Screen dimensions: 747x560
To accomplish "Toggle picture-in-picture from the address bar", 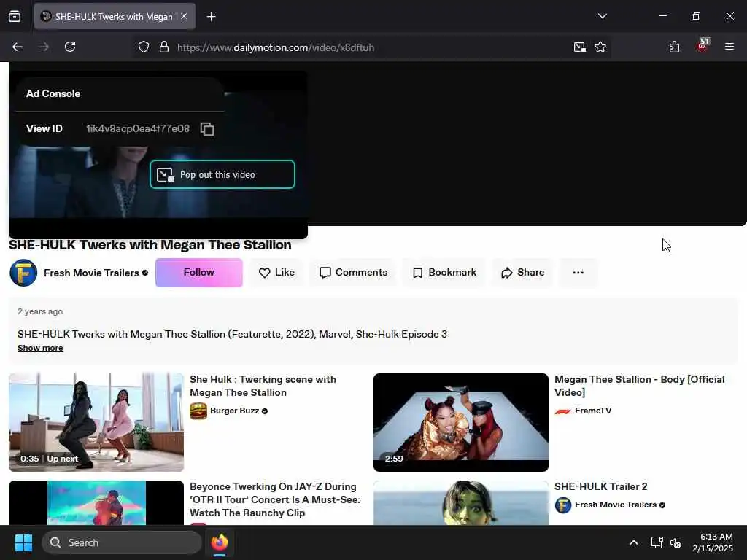I will pyautogui.click(x=579, y=47).
